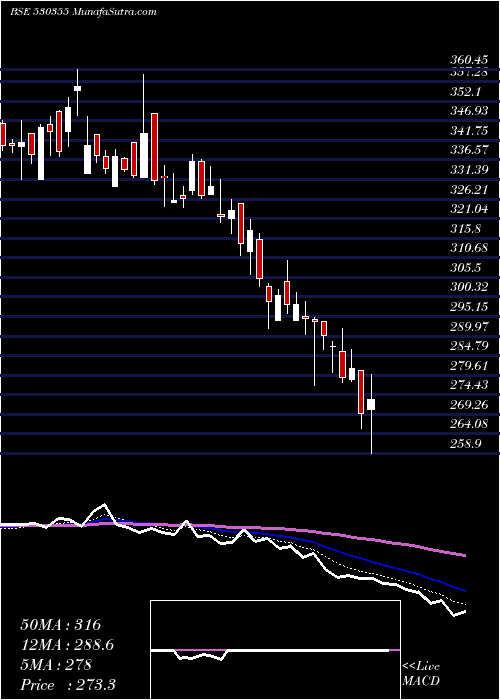Click the 326.21 price axis label
The height and width of the screenshot is (700, 500).
469,190
